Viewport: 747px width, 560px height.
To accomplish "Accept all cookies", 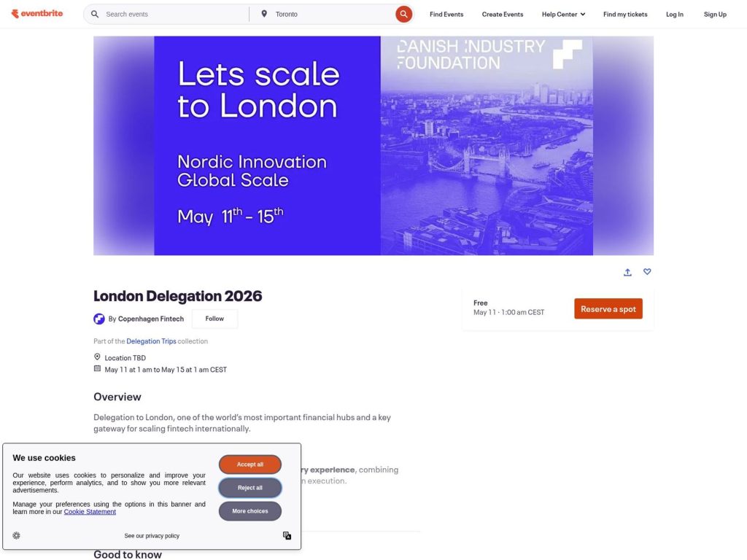I will (x=250, y=464).
